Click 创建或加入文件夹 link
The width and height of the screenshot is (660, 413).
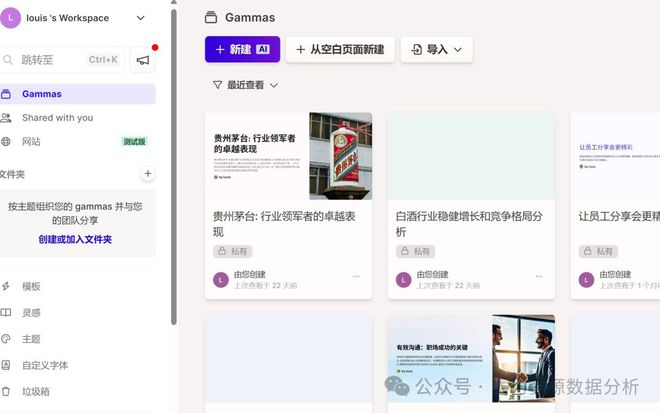75,240
